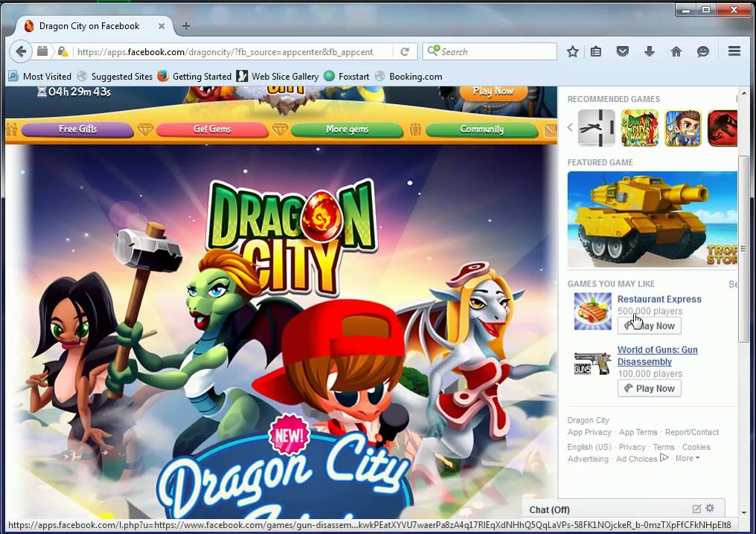
Task: Show bookmarks list icon in toolbar
Action: (596, 51)
